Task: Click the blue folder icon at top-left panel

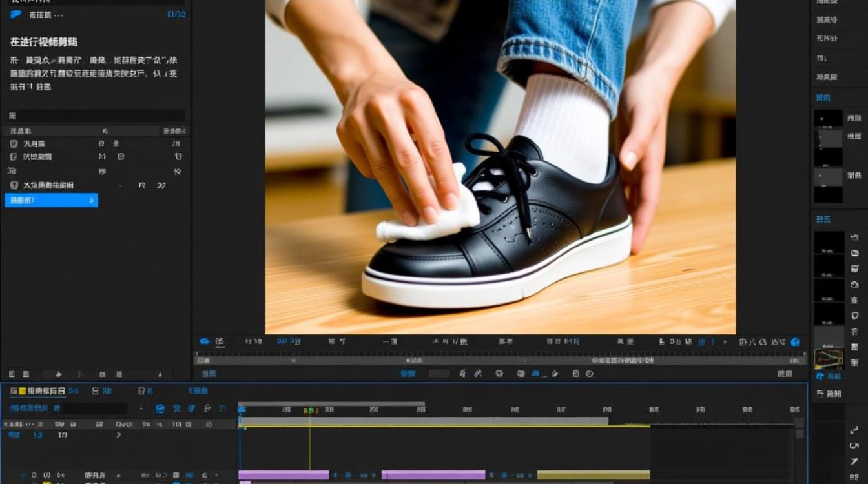Action: 15,14
